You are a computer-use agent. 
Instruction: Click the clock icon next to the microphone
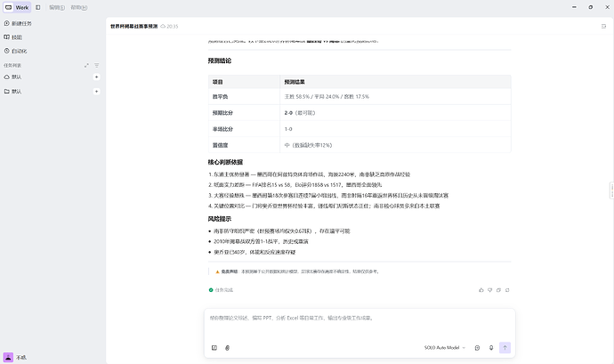pos(477,348)
